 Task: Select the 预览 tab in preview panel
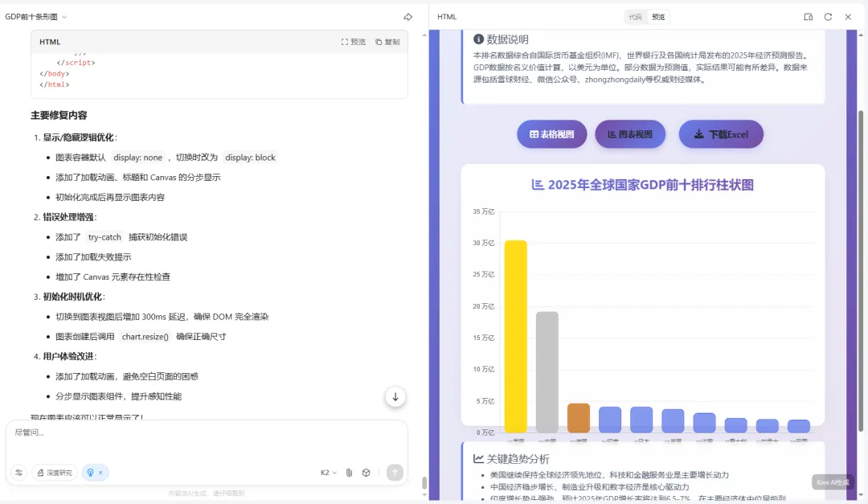pyautogui.click(x=658, y=17)
